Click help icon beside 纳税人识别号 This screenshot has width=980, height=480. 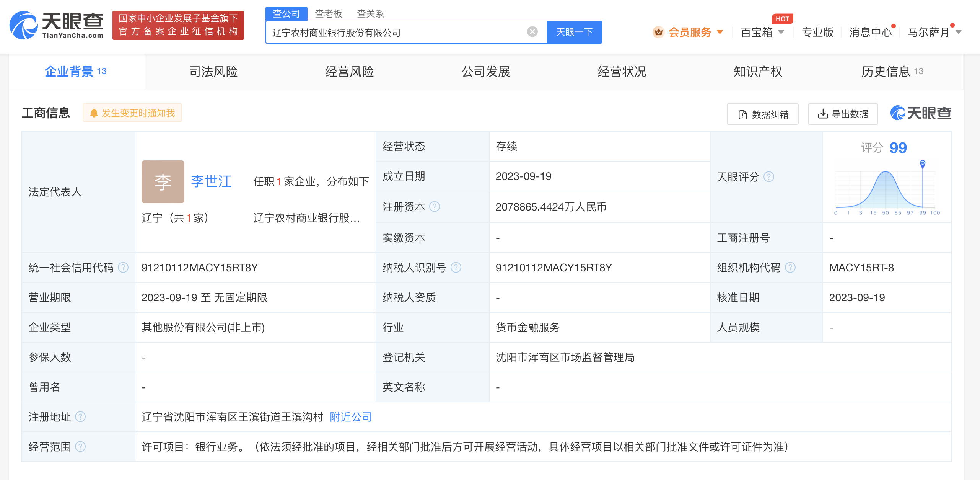coord(456,268)
